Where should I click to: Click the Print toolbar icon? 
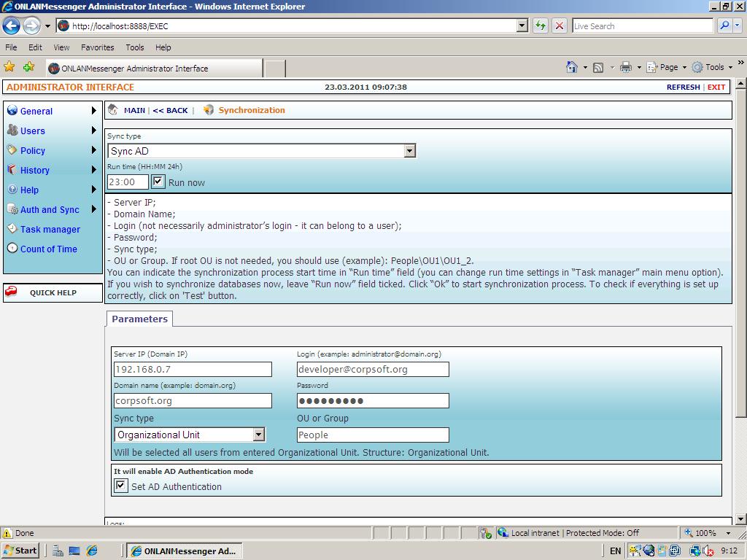pos(625,67)
